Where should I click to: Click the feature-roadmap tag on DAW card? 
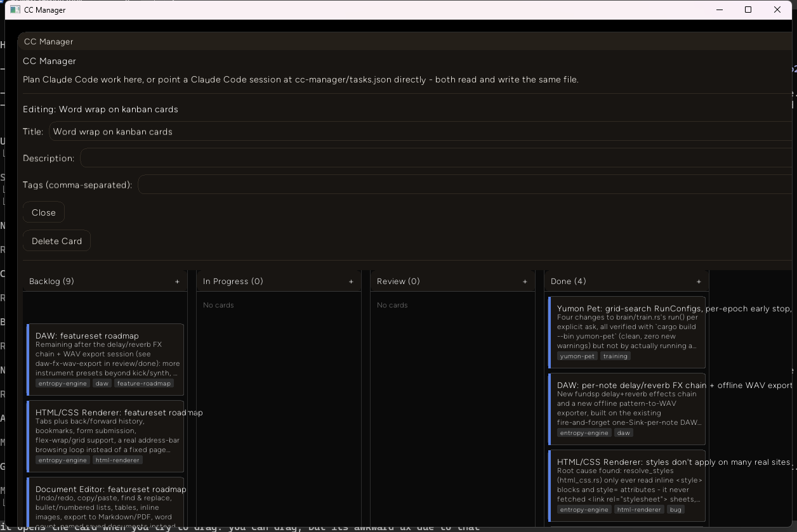(144, 384)
